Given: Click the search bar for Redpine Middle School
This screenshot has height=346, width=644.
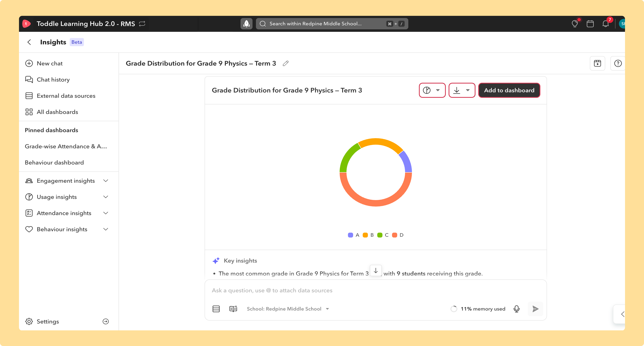Looking at the screenshot, I should pyautogui.click(x=332, y=24).
